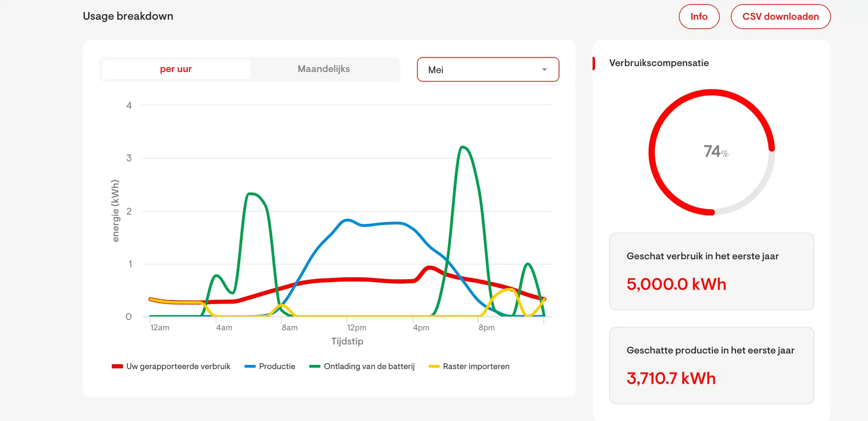The width and height of the screenshot is (868, 421).
Task: Switch to the Maandelijks tab
Action: (x=324, y=69)
